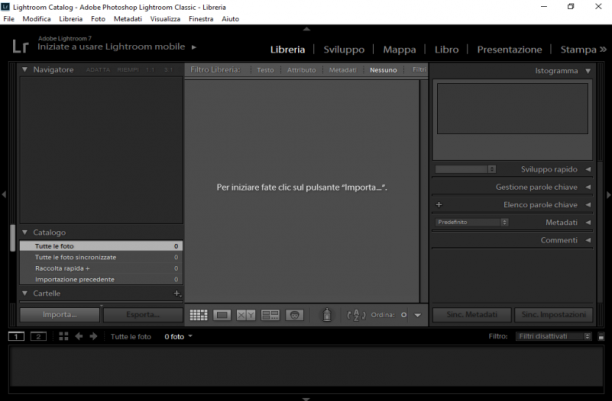Screen dimensions: 612x401
Task: Switch to the Sviluppo module
Action: click(x=344, y=50)
